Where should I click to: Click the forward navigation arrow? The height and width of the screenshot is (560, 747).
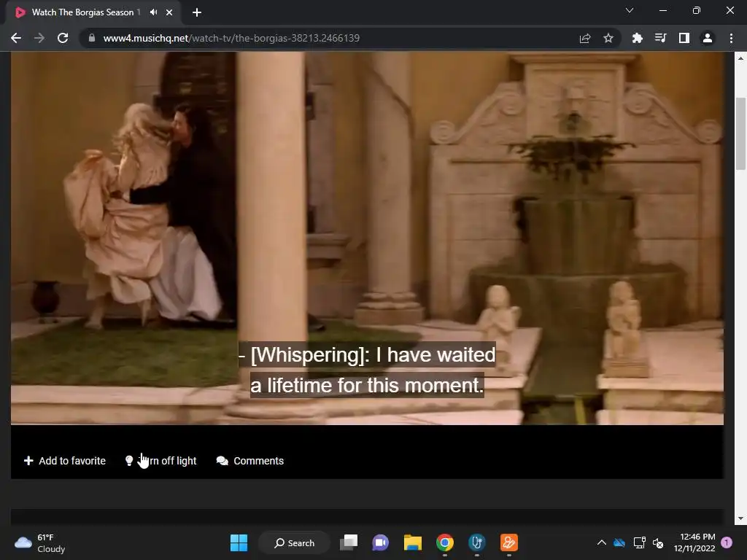39,38
